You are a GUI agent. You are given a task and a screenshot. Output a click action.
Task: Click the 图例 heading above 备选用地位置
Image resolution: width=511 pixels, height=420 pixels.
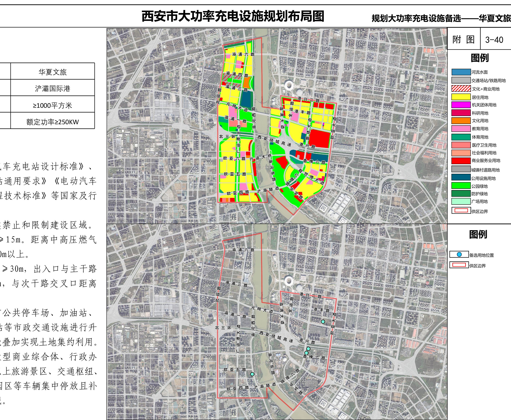(x=478, y=234)
